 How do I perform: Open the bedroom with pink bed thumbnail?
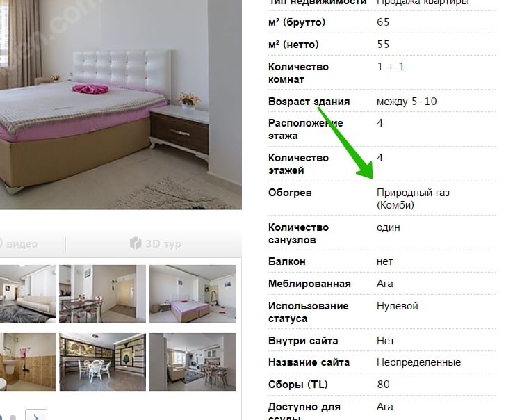tap(193, 293)
